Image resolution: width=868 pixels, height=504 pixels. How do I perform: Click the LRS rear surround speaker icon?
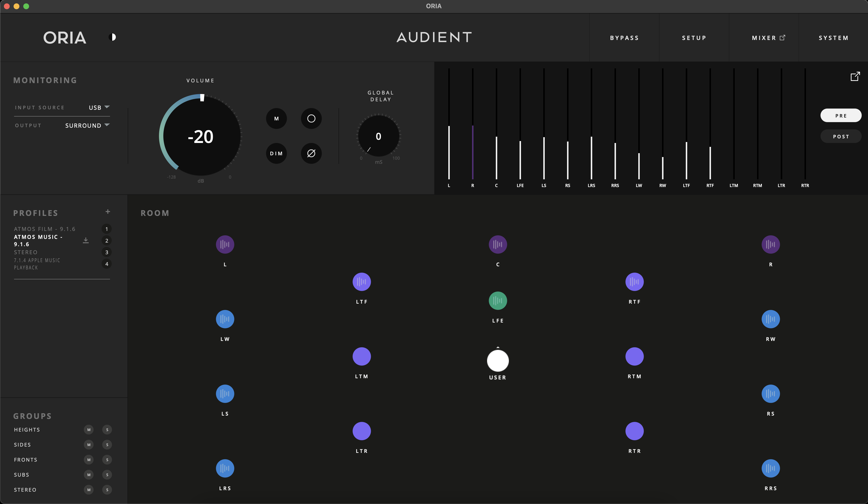pos(225,469)
